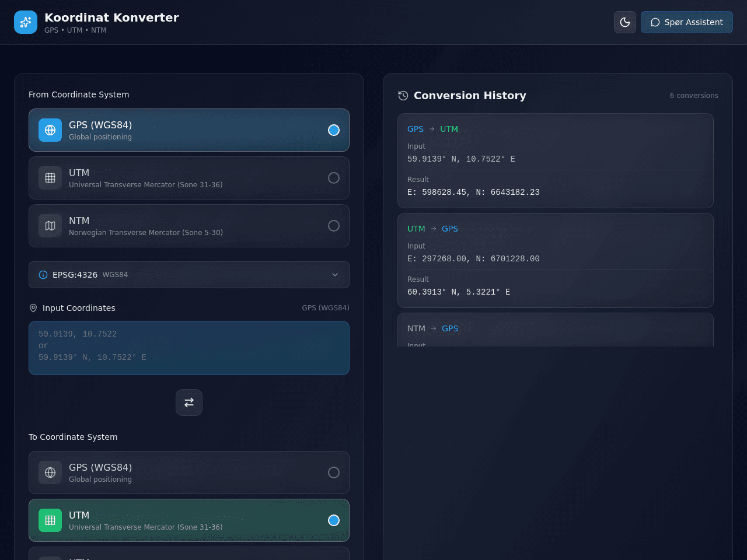
Task: Click the map pin icon by Input Coordinates
Action: (33, 308)
